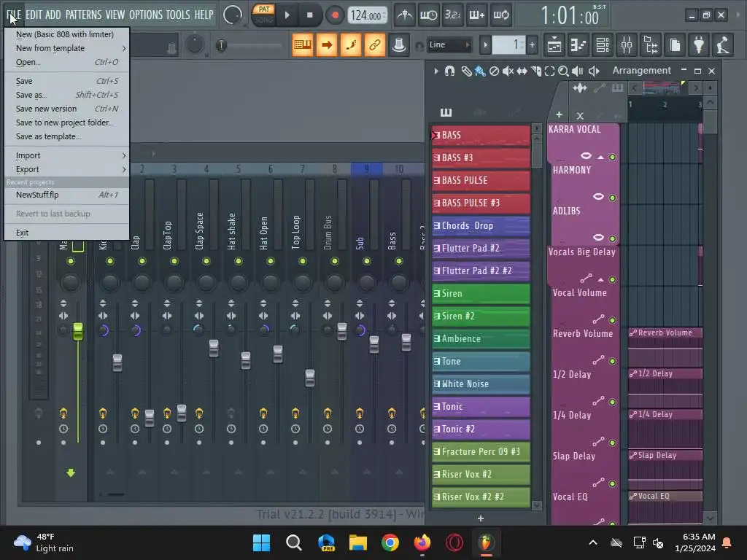Select the slice tool in playlist toolbar
Image resolution: width=747 pixels, height=560 pixels.
coord(536,71)
